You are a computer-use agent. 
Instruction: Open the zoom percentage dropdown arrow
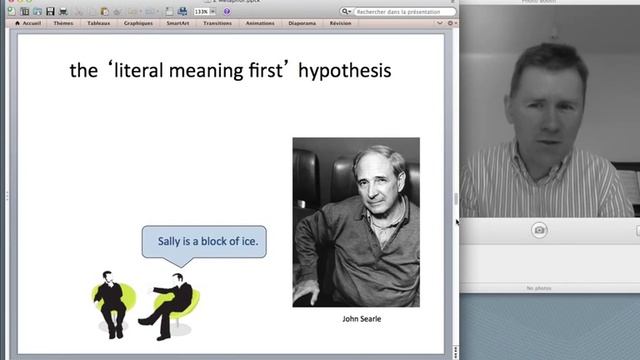(213, 12)
